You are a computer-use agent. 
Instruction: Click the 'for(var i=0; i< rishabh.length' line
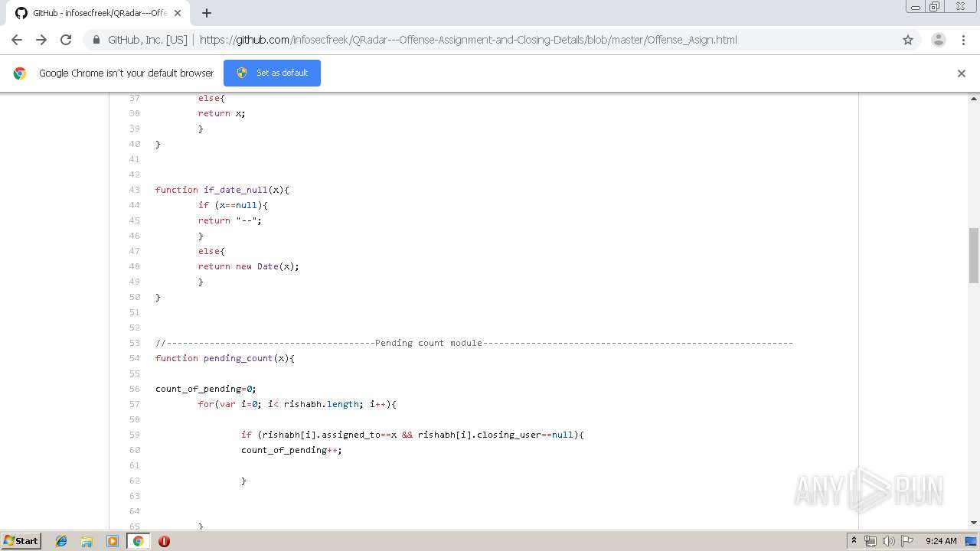coord(297,404)
